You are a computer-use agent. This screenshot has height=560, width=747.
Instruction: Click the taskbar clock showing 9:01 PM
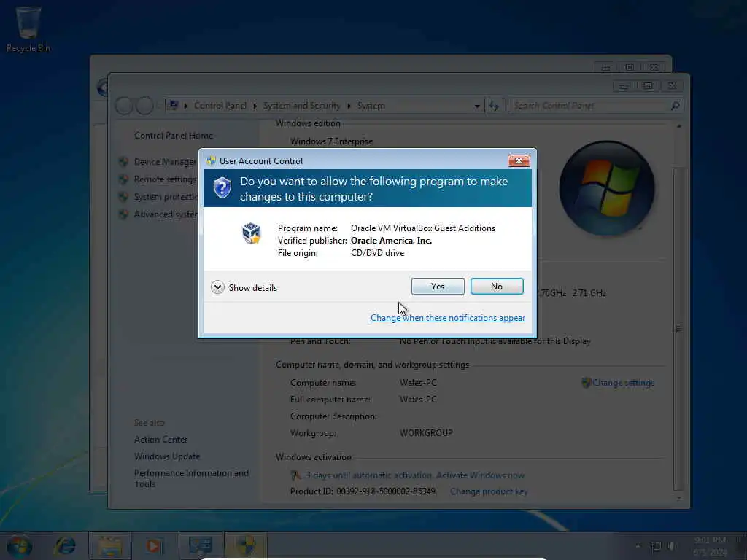coord(710,546)
